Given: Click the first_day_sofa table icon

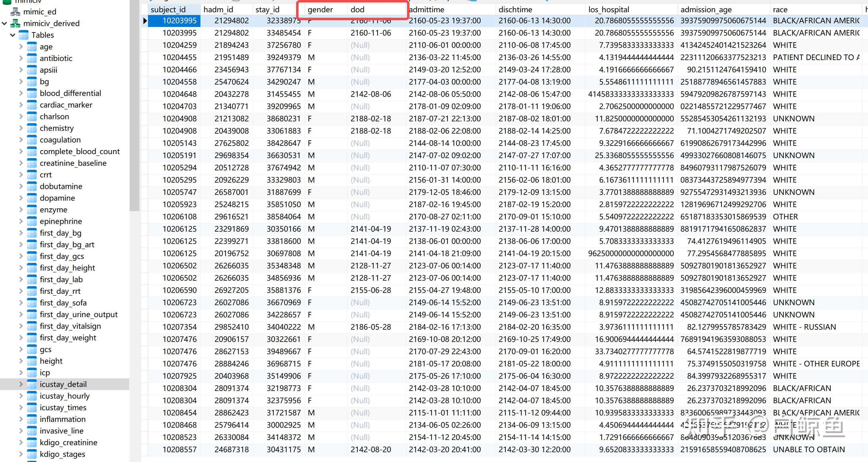Looking at the screenshot, I should (32, 303).
